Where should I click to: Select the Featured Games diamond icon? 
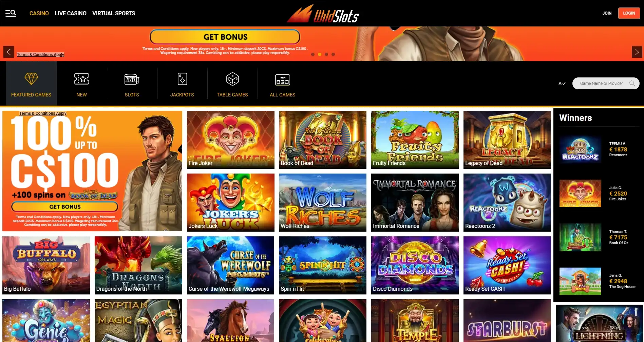pos(31,79)
